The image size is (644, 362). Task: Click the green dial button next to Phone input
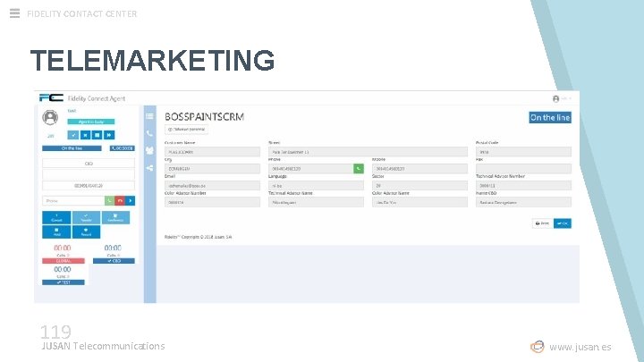pos(109,201)
